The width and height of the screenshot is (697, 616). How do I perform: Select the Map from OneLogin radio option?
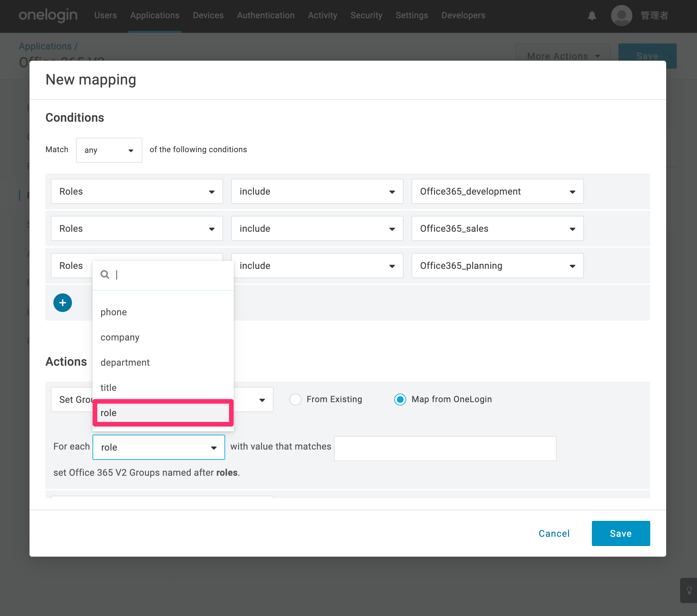point(400,399)
